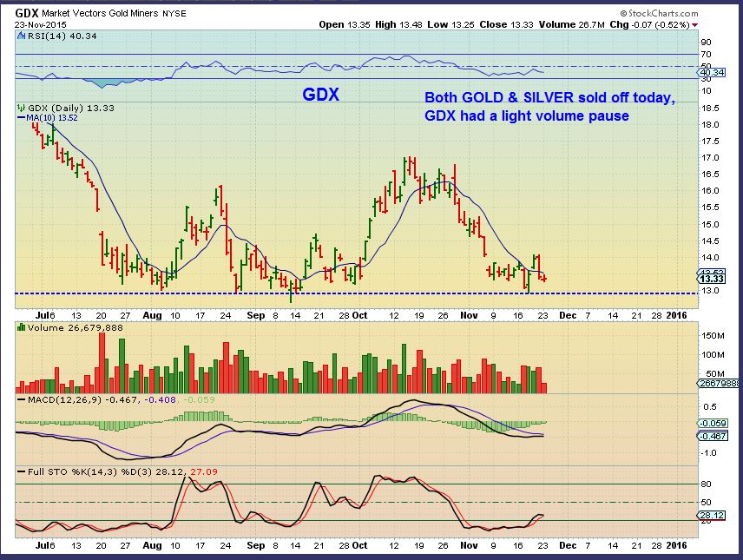Click the NYSE exchange label
The width and height of the screenshot is (743, 560).
pos(174,14)
